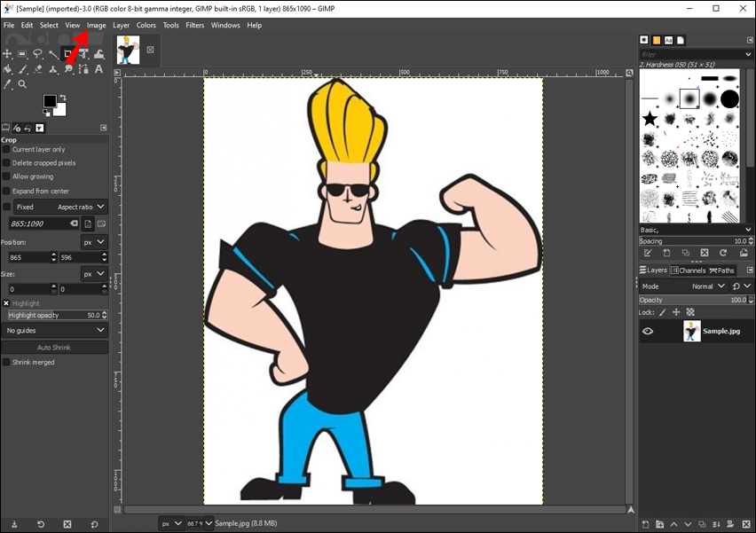Select the Eraser tool

(38, 69)
